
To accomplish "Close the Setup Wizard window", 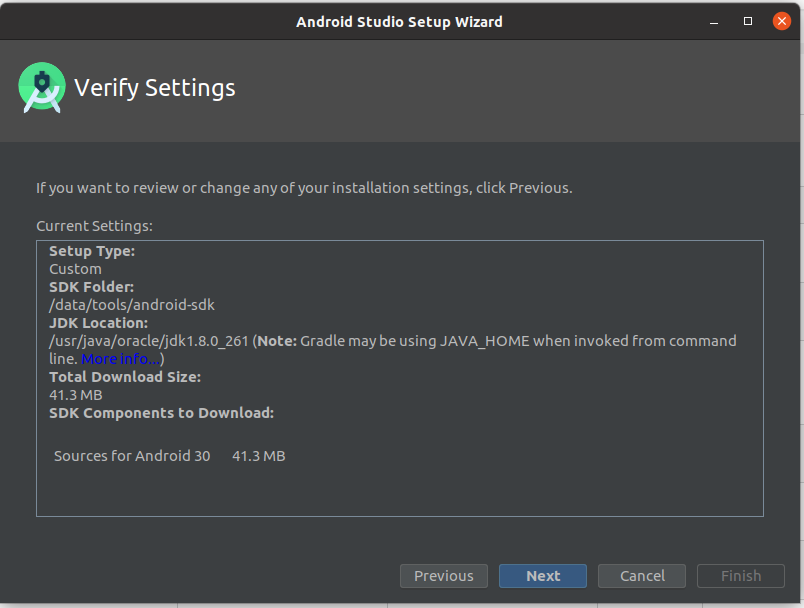I will point(781,21).
